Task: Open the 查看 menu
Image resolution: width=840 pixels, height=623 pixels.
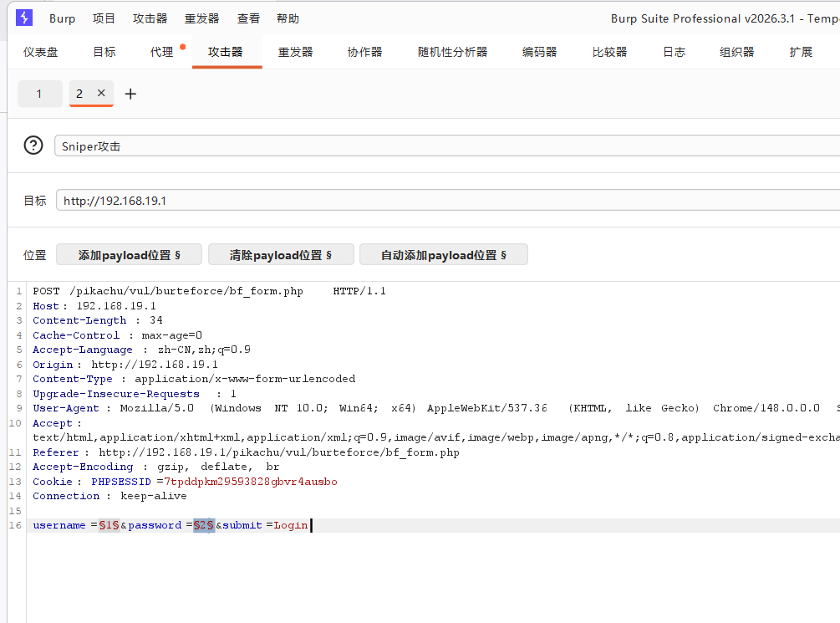Action: 248,18
